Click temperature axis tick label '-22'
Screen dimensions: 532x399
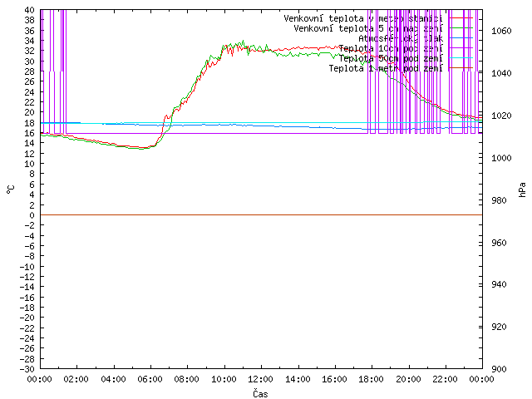[x=27, y=328]
